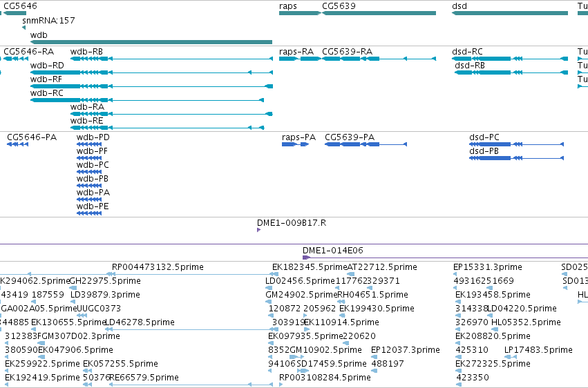
Task: Select EST EK208820.5prime
Action: click(x=493, y=336)
